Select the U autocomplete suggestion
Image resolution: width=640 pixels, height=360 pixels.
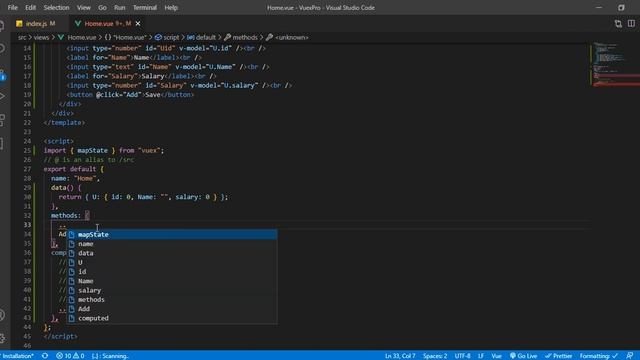[172, 262]
